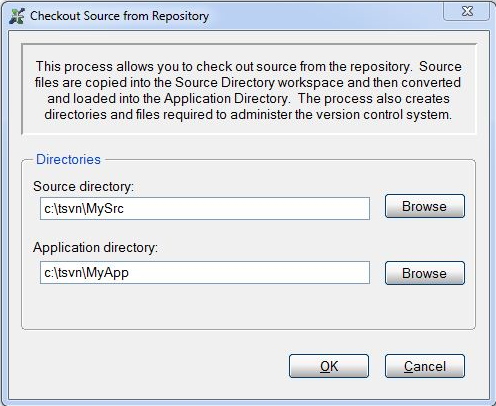Click the process description paragraph
The image size is (496, 406).
(x=248, y=90)
